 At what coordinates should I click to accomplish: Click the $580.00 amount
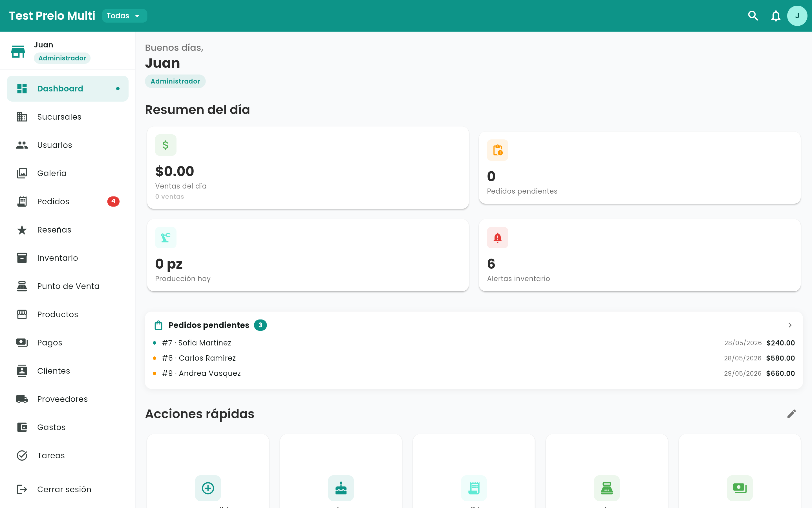[780, 358]
